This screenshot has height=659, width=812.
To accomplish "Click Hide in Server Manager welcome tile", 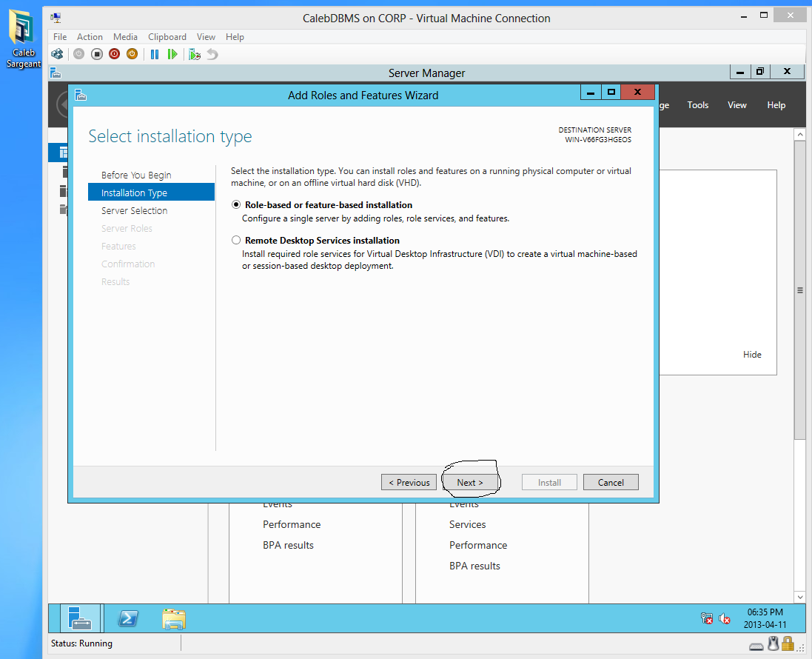I will tap(752, 355).
